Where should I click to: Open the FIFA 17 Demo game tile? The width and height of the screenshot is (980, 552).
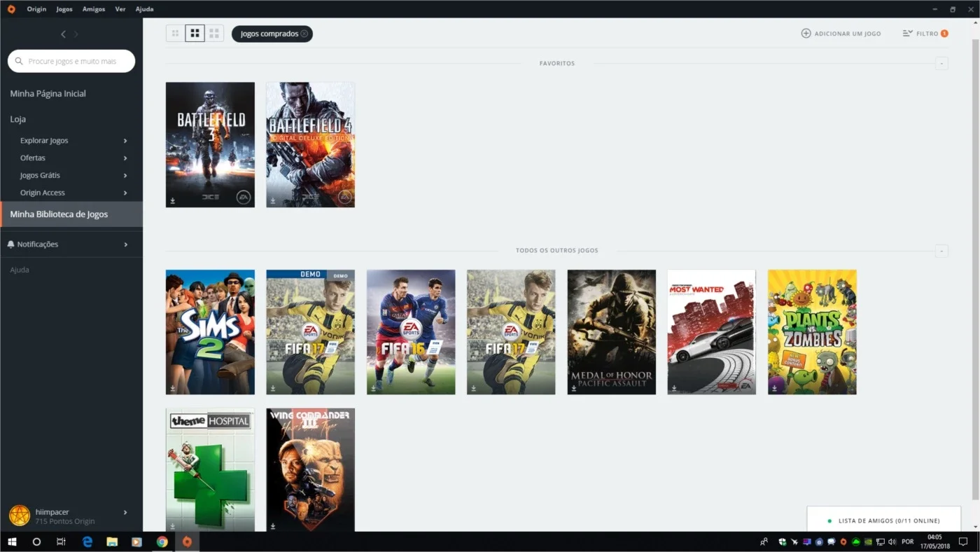310,332
